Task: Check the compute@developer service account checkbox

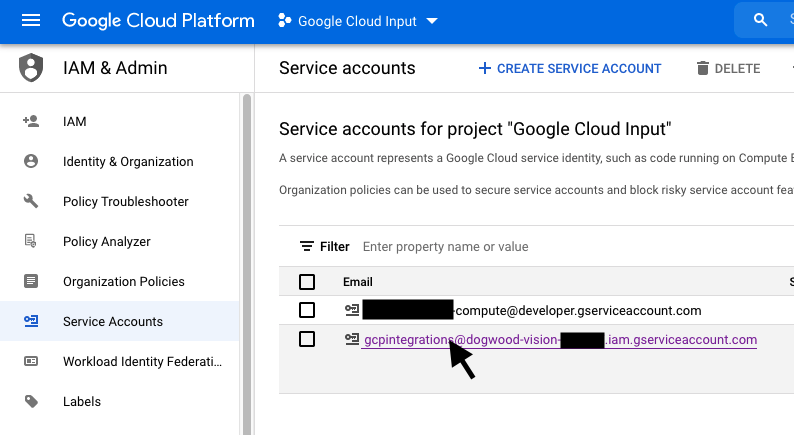Action: (307, 310)
